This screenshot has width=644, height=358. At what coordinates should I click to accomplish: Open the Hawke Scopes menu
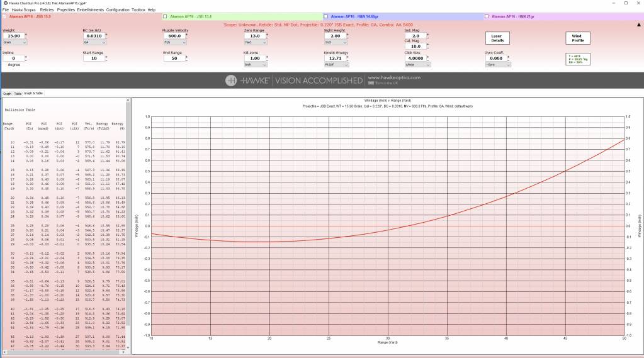[x=23, y=9]
